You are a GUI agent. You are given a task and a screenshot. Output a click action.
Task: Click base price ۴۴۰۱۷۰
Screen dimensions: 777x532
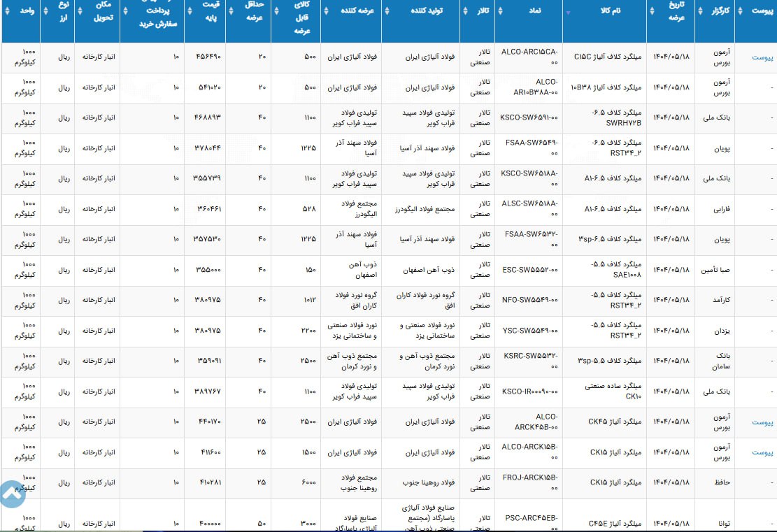click(x=210, y=422)
